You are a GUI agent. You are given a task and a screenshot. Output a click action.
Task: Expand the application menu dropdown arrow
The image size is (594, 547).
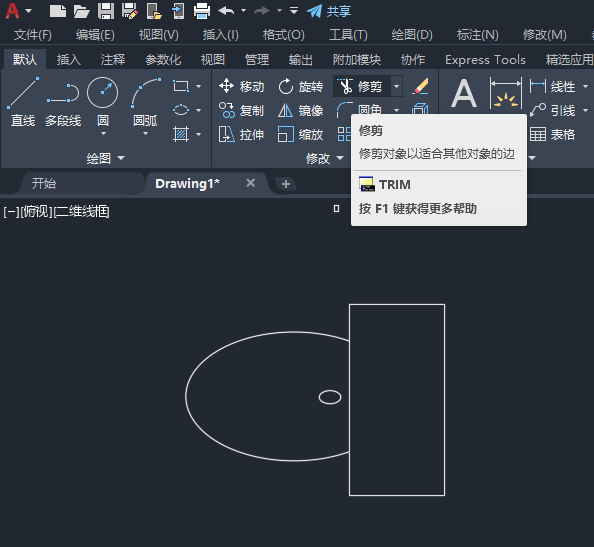(28, 11)
